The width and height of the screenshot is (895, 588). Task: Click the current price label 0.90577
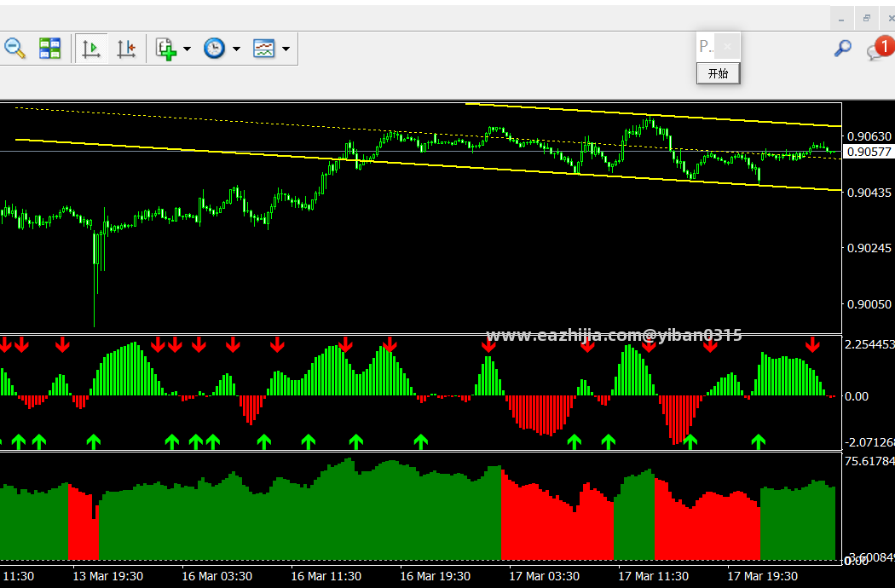tap(869, 152)
